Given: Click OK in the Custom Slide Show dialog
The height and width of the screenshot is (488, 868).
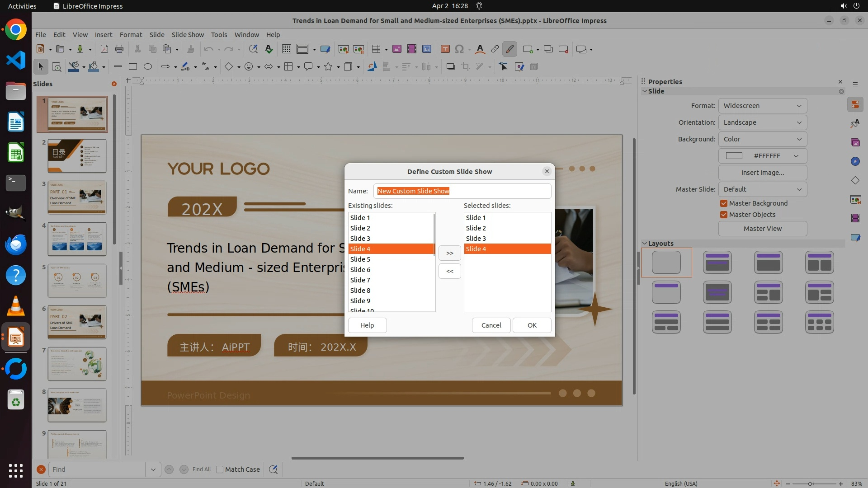Looking at the screenshot, I should tap(532, 325).
